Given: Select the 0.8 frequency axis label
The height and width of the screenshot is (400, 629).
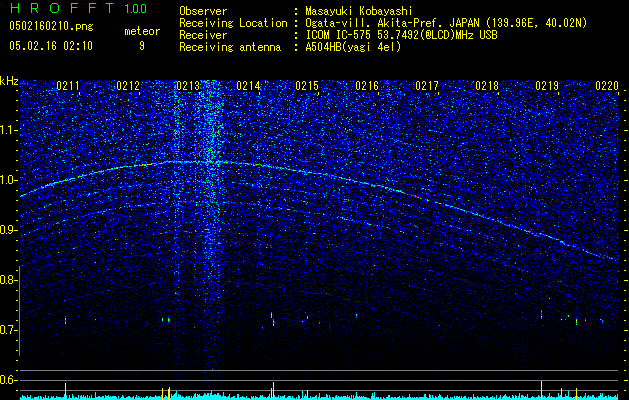Looking at the screenshot, I should coord(9,280).
